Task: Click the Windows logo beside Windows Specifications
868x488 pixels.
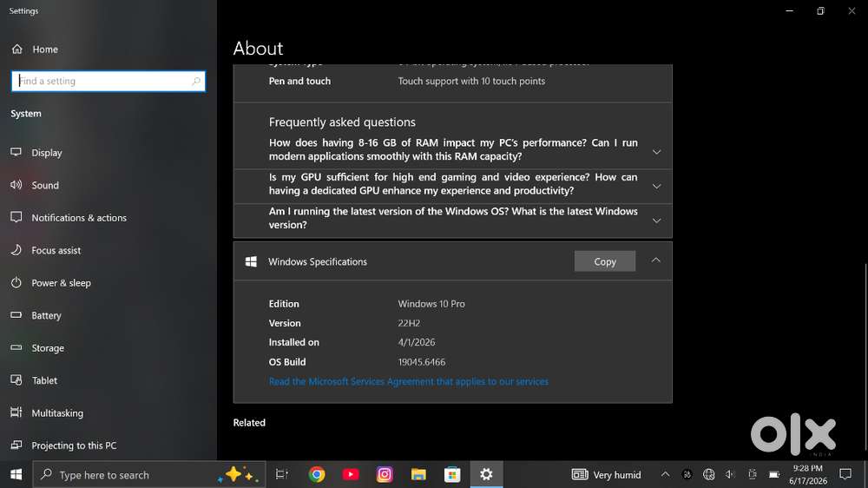Action: pos(251,261)
